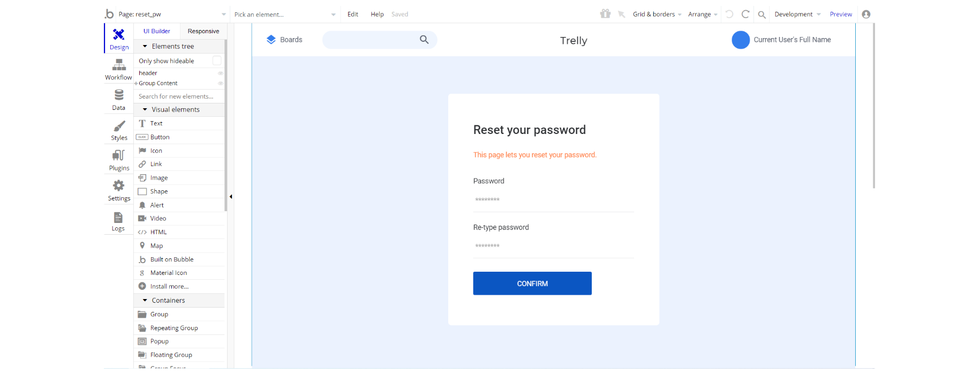Open the Plugins section icon

click(119, 156)
